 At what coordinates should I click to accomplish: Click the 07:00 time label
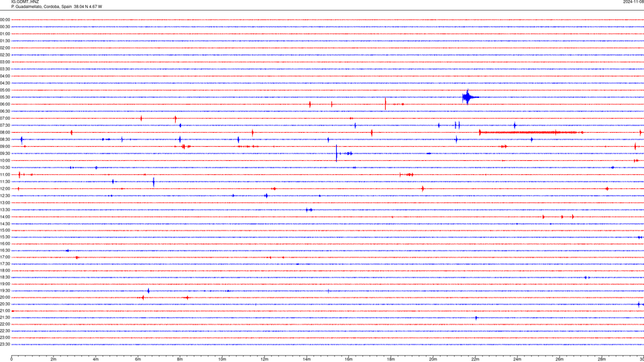pos(5,118)
